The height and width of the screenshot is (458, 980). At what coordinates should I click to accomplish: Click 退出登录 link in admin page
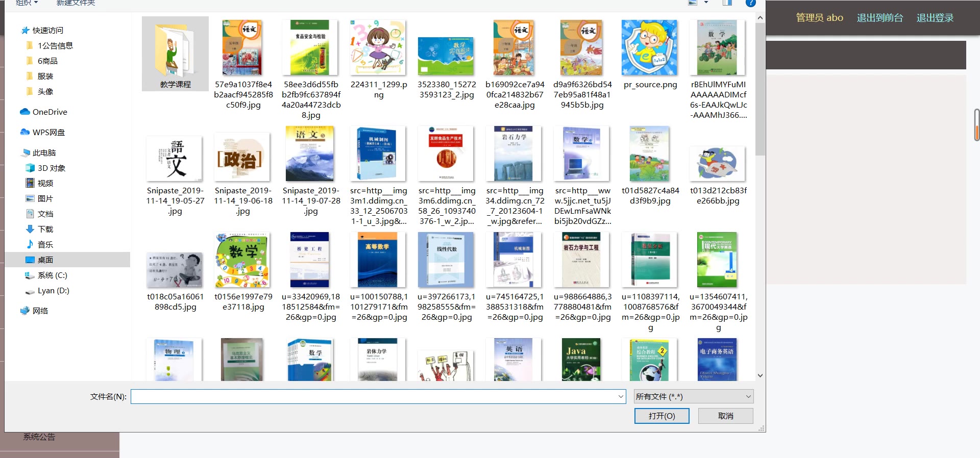(935, 18)
